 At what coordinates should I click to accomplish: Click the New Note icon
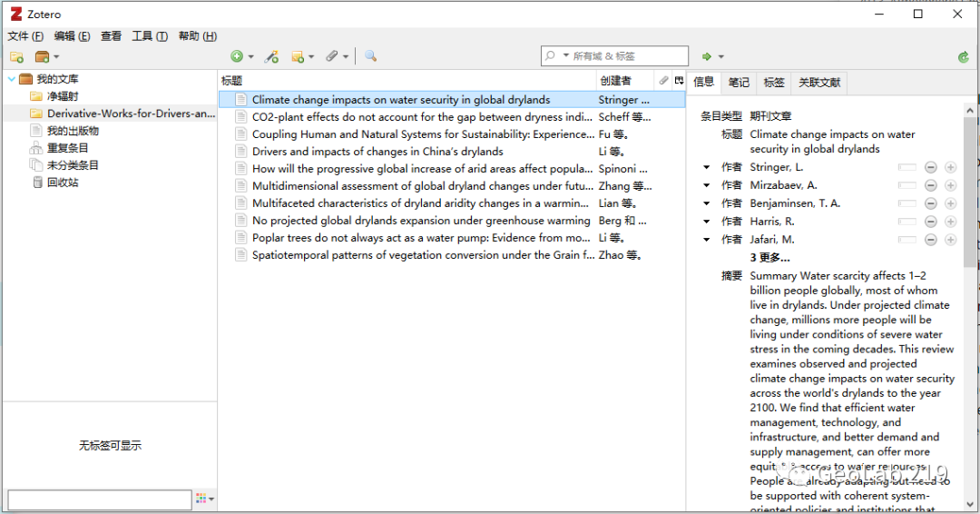click(298, 56)
